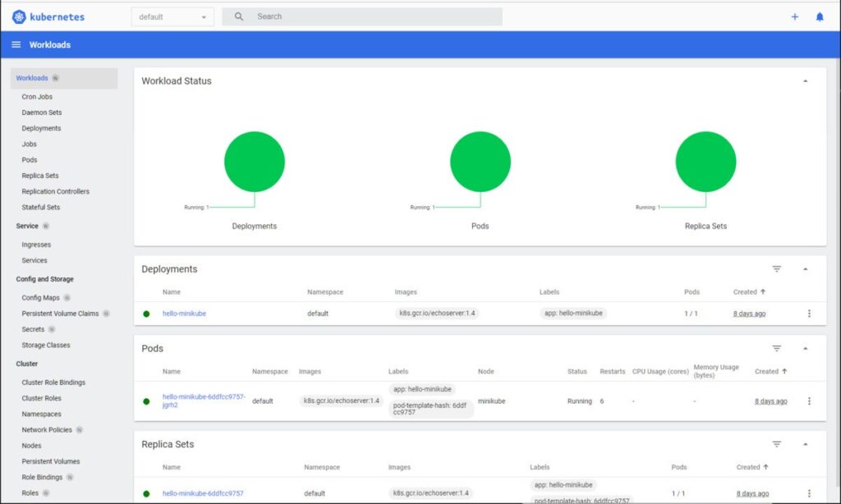Viewport: 841px width, 504px height.
Task: Open replica set hello-minikube-6ddfcc9757 link
Action: (x=203, y=493)
